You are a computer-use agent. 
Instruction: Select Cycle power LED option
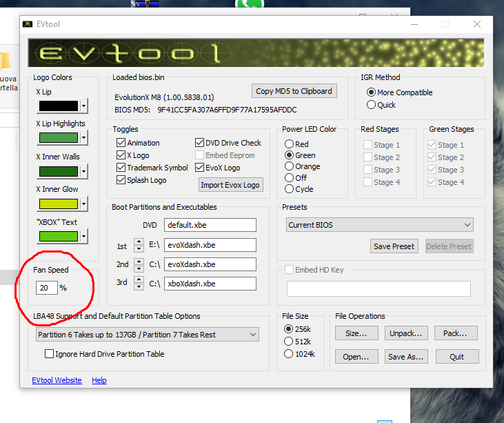tap(289, 189)
